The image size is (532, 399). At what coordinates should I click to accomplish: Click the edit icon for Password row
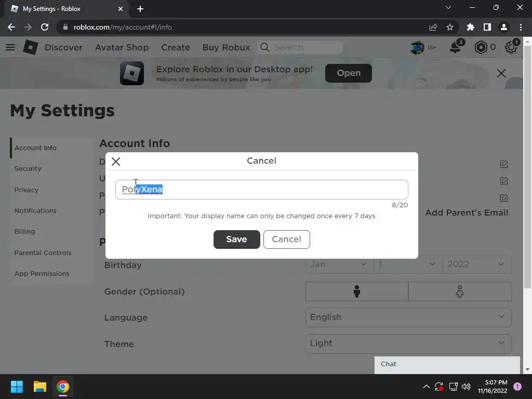(504, 197)
